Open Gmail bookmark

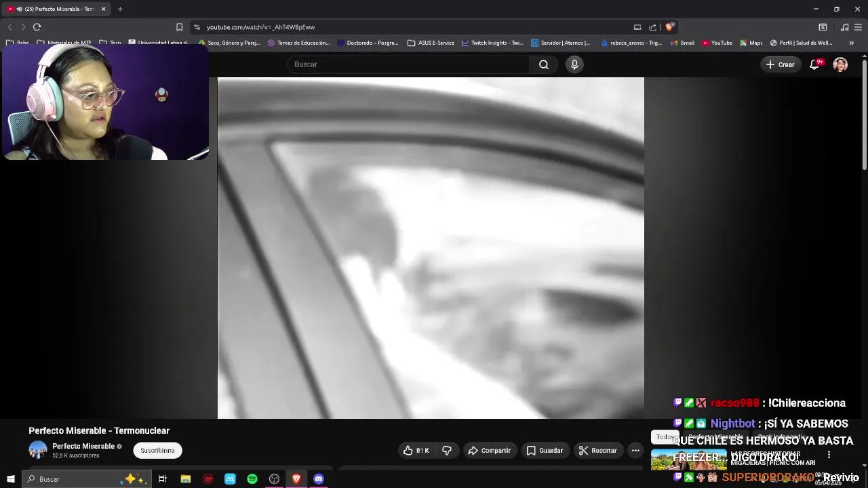(x=682, y=43)
